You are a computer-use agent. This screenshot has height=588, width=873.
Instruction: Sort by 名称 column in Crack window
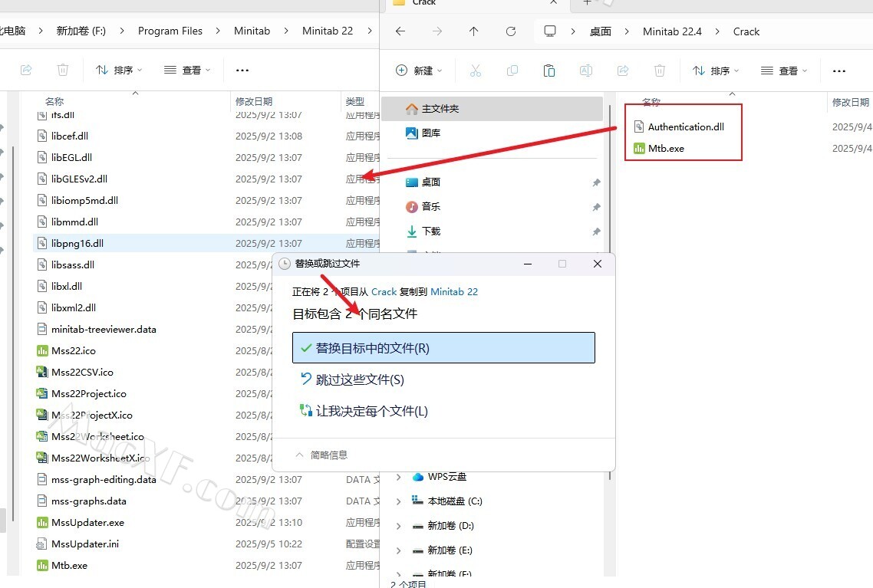[651, 102]
